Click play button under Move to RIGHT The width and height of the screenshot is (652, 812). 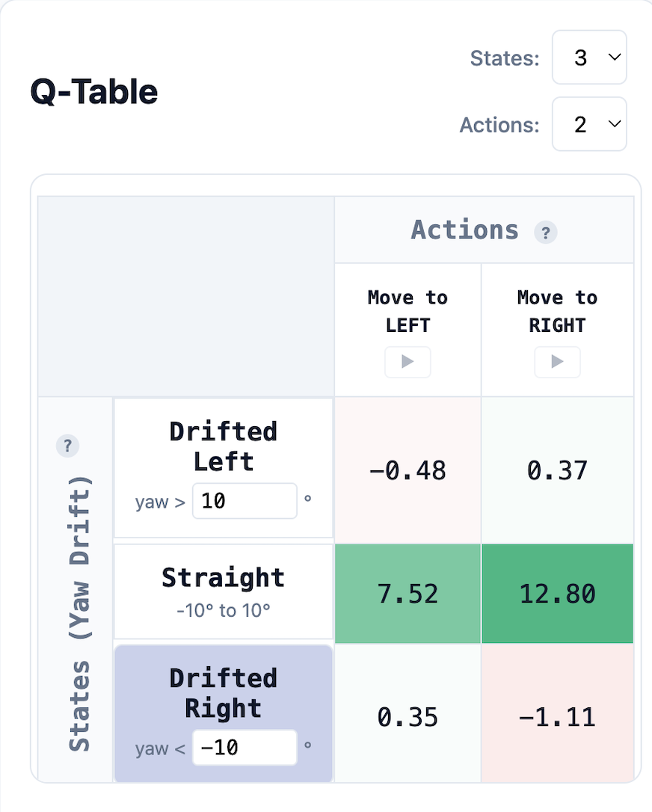pos(557,361)
